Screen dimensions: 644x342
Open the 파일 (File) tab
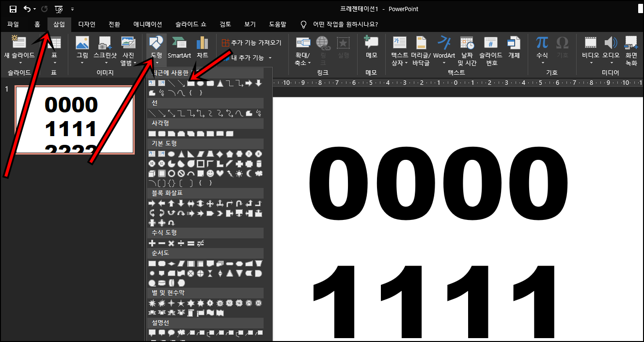pos(13,24)
